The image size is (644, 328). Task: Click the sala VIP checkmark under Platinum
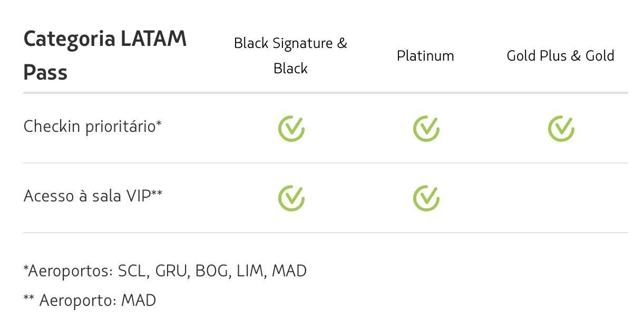click(x=426, y=198)
